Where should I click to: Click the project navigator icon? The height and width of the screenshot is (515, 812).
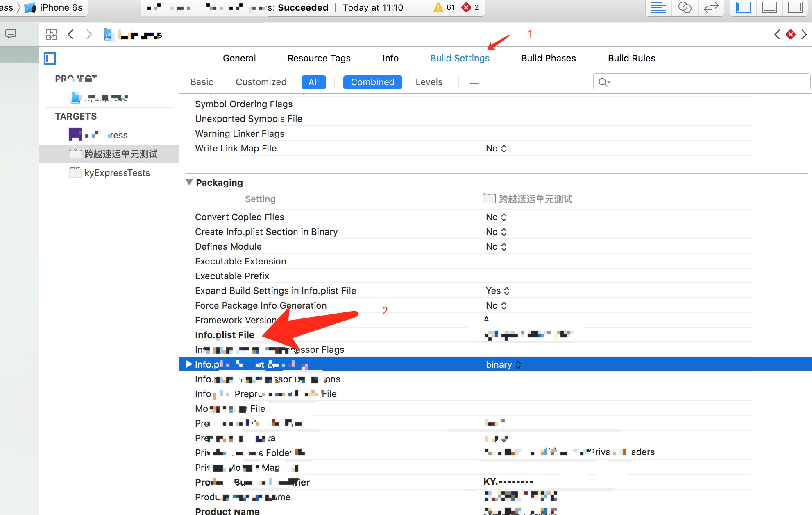pos(50,57)
